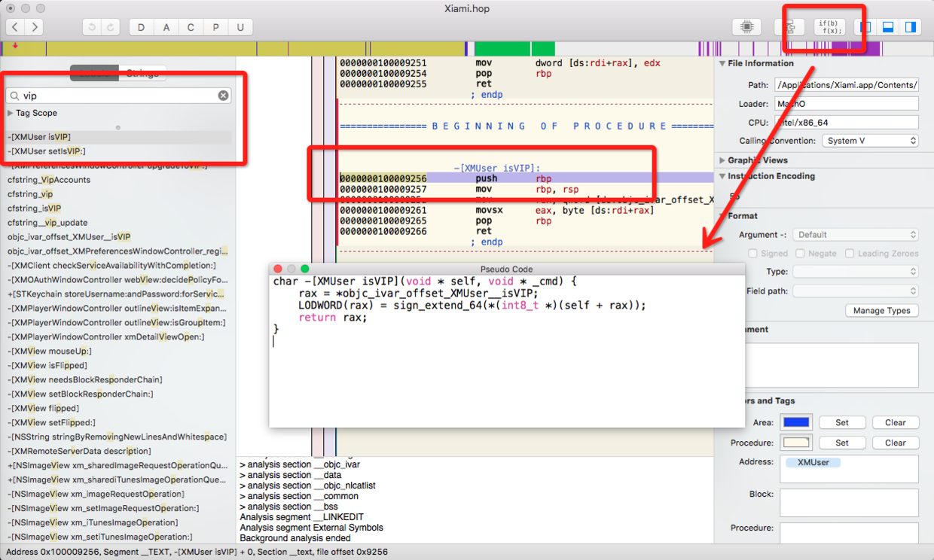
Task: Click the Manage Types button
Action: 882,311
